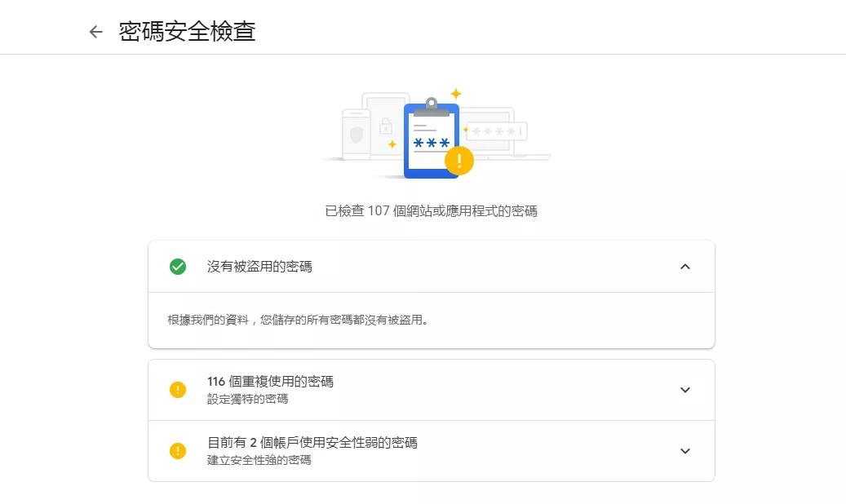Click the green checkmark next to no compromised passwords
The image size is (846, 504).
coord(178,267)
